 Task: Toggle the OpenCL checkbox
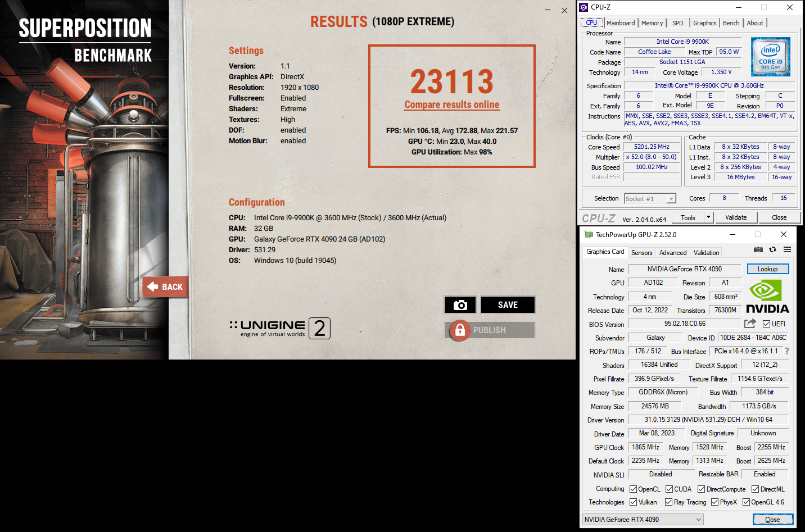pyautogui.click(x=633, y=489)
